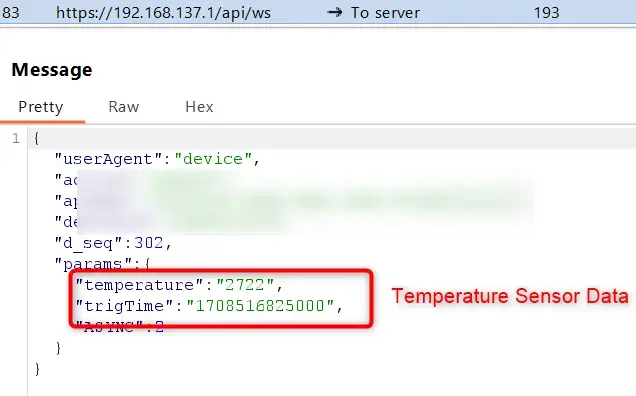Select the websocket history row 83
This screenshot has height=396, width=636.
point(318,13)
